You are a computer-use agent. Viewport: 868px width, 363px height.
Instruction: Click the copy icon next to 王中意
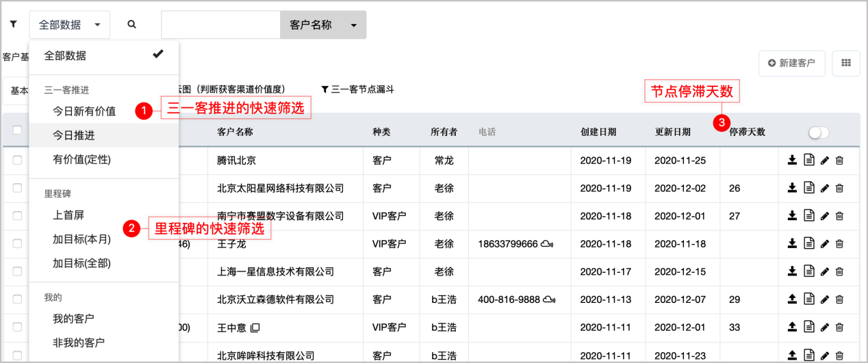pyautogui.click(x=255, y=327)
